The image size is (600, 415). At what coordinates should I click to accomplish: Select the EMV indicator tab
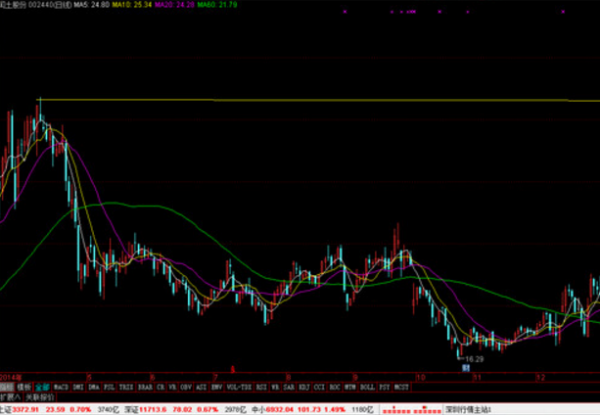tap(217, 387)
